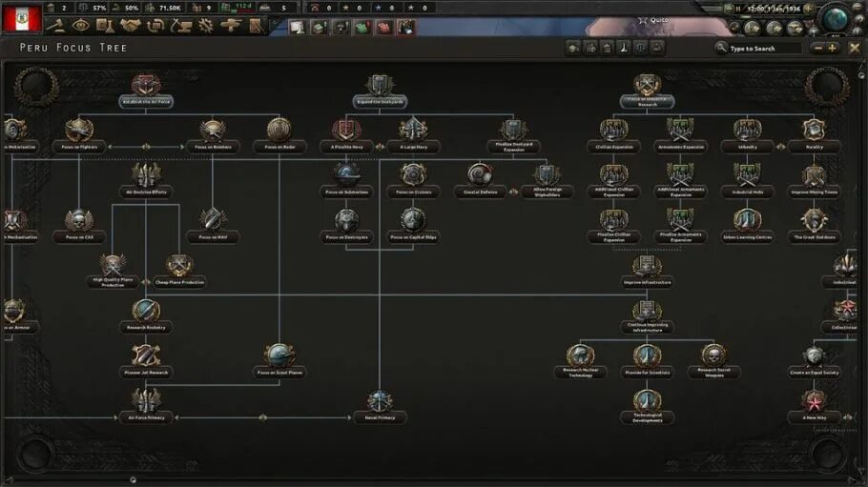Image resolution: width=868 pixels, height=487 pixels.
Task: Open the eye-shaped Intelligence icon
Action: point(81,25)
